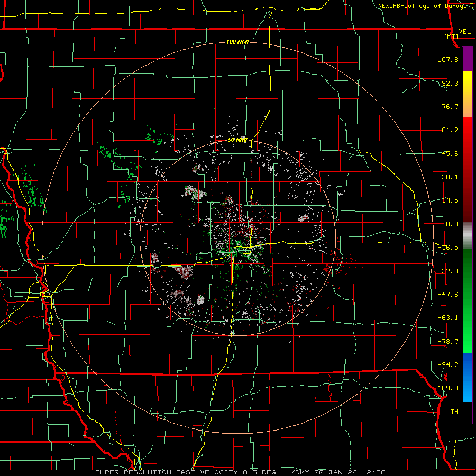476x476 pixels.
Task: Click the TH legend label
Action: click(454, 411)
